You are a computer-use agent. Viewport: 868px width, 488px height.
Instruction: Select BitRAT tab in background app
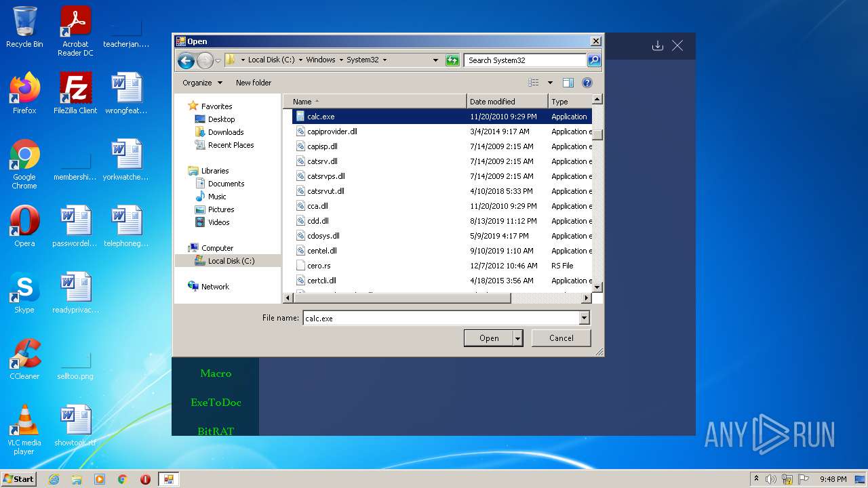pos(216,430)
